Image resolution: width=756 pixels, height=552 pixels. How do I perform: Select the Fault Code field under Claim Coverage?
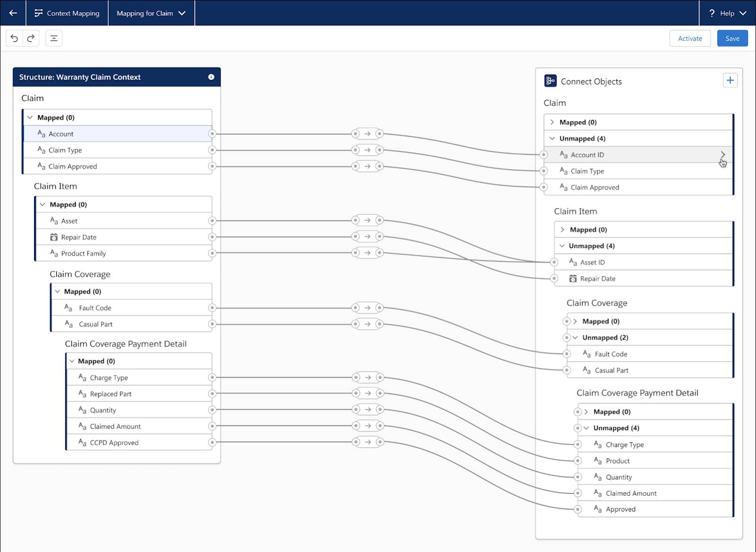point(95,307)
